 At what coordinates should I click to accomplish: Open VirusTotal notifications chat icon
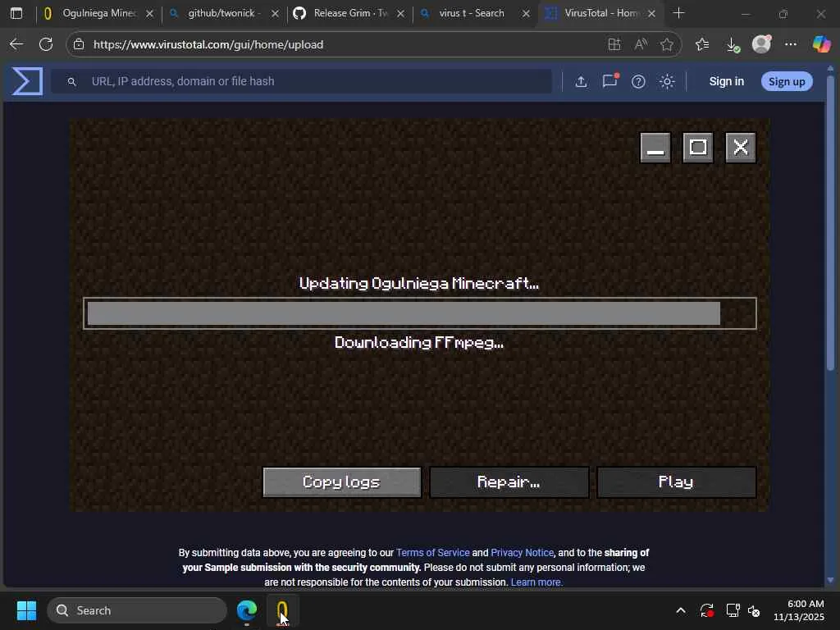click(x=609, y=81)
